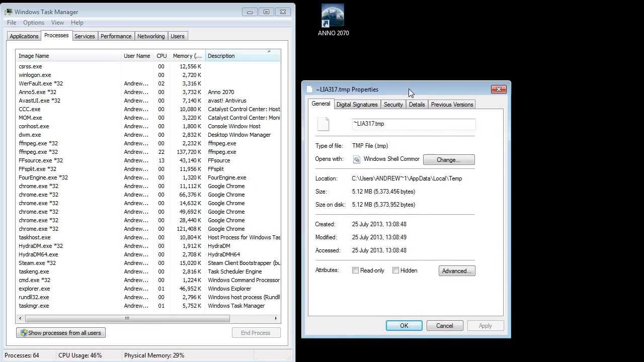Viewport: 644px width, 362px height.
Task: Click OK in the Properties dialog
Action: coord(404,326)
